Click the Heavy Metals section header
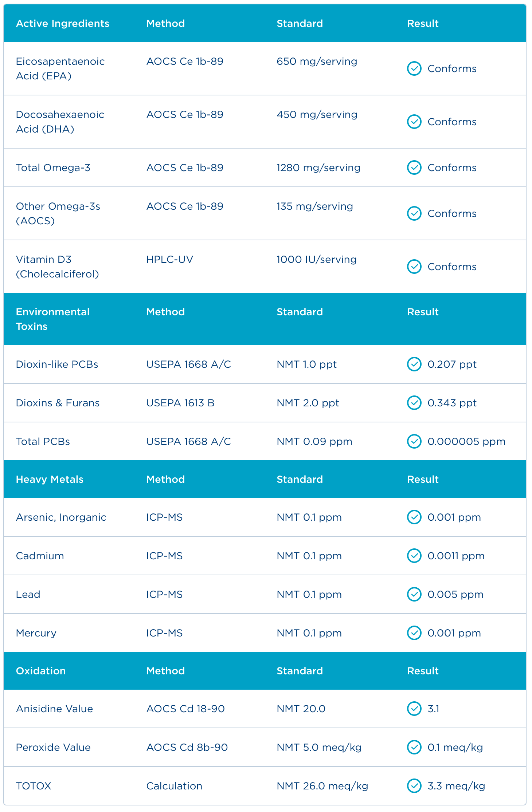The height and width of the screenshot is (812, 532). (x=50, y=479)
